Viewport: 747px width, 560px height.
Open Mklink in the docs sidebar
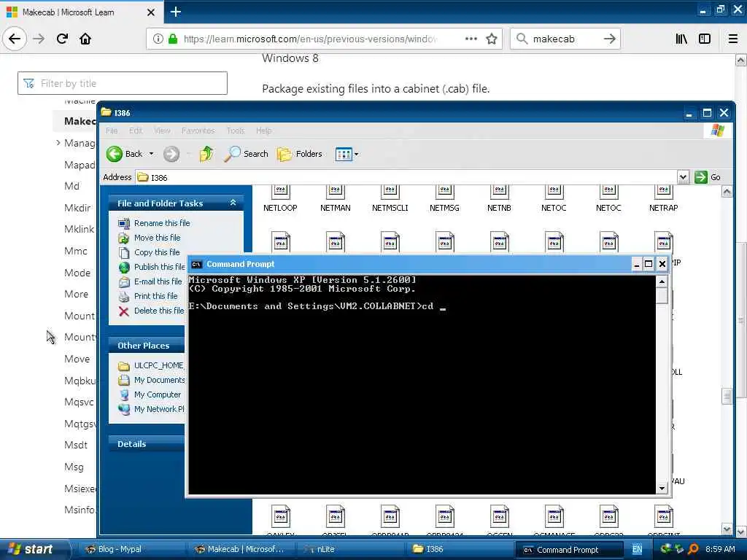79,229
